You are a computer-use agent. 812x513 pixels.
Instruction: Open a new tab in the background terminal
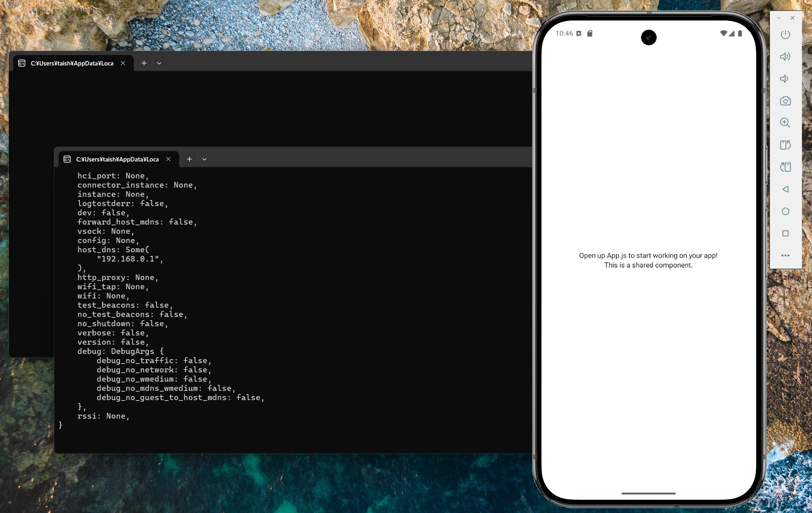143,63
